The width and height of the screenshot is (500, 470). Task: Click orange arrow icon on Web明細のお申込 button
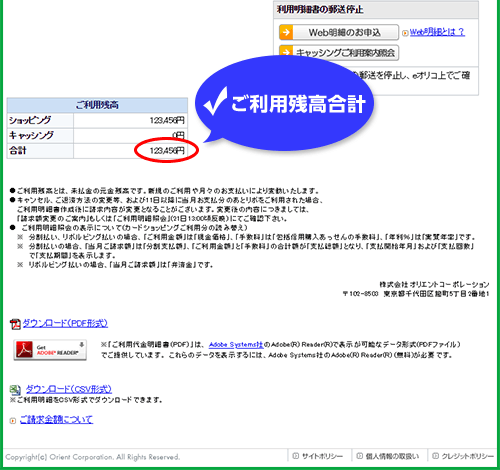pyautogui.click(x=286, y=32)
